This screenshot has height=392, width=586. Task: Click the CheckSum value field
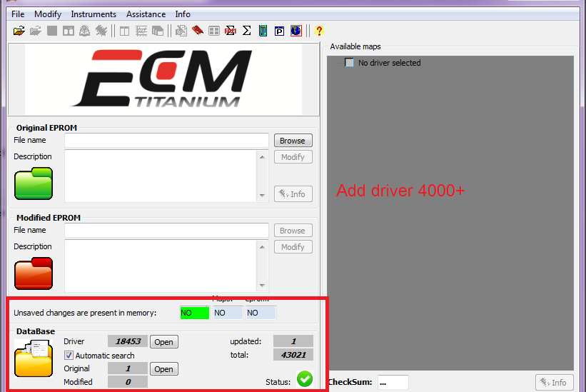click(393, 382)
